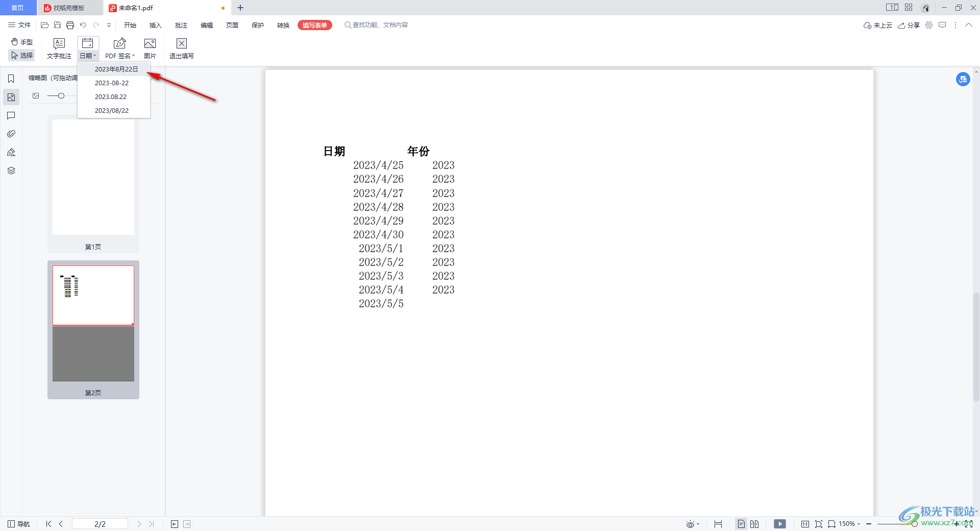Save the document with the disk icon
This screenshot has height=531, width=980.
(57, 25)
